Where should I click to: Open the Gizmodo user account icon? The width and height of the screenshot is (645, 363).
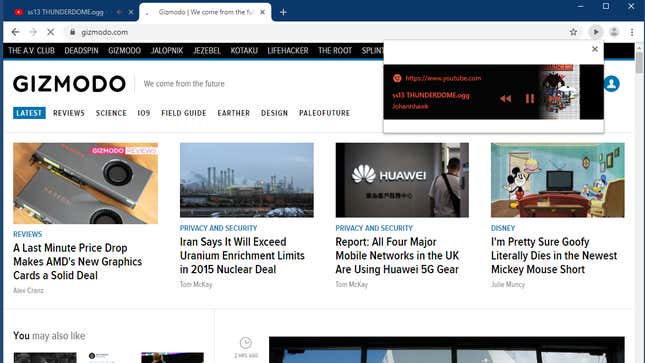[612, 84]
